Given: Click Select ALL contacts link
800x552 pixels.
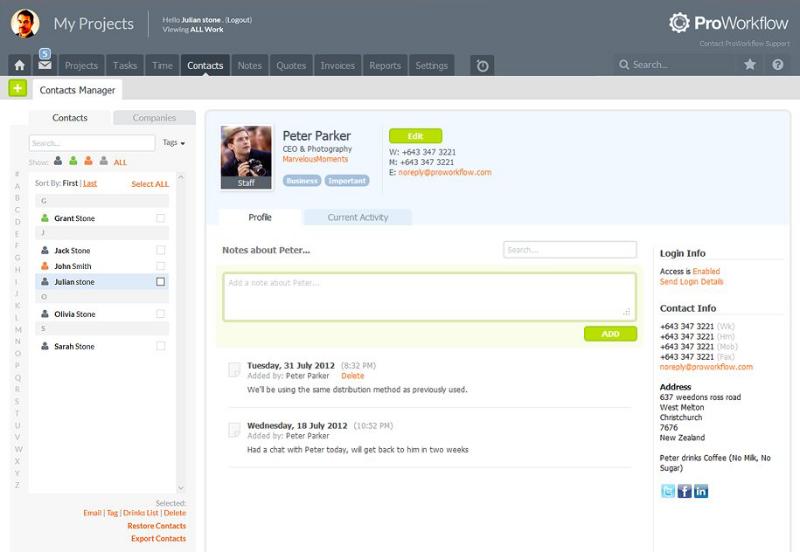Looking at the screenshot, I should (150, 184).
